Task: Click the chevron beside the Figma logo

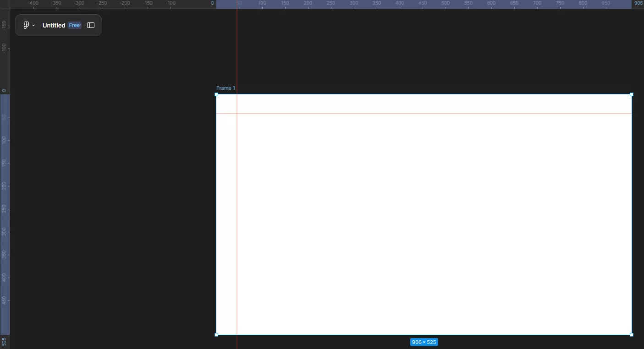Action: [33, 26]
